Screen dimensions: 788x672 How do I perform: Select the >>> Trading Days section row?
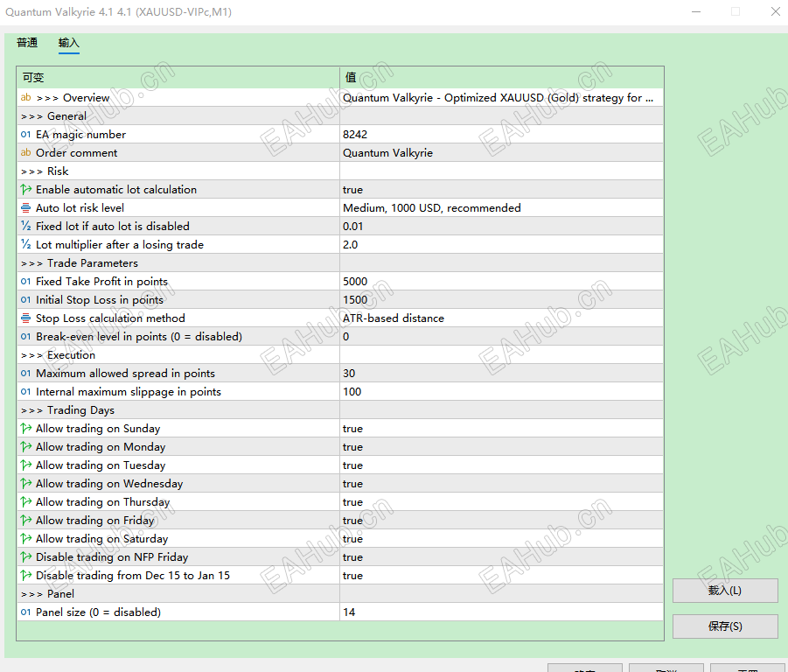(340, 410)
